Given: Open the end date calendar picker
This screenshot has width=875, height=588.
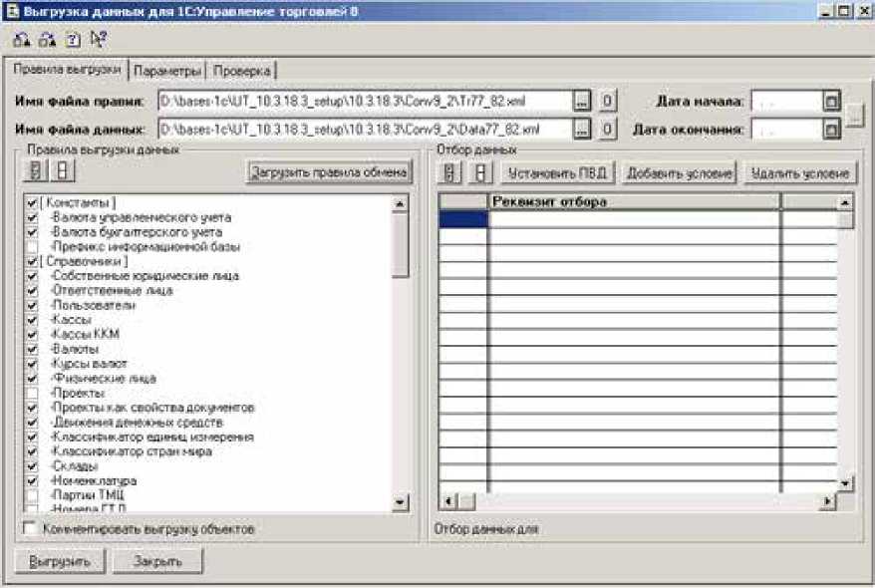Looking at the screenshot, I should point(831,130).
